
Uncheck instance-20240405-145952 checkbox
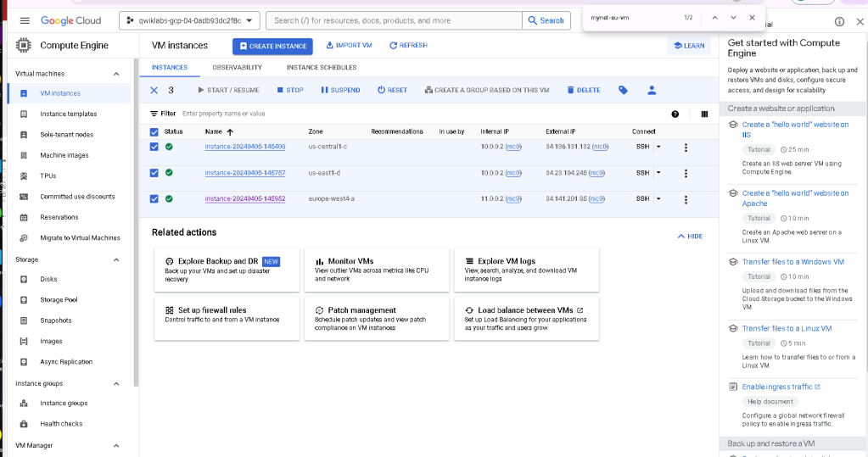click(154, 198)
